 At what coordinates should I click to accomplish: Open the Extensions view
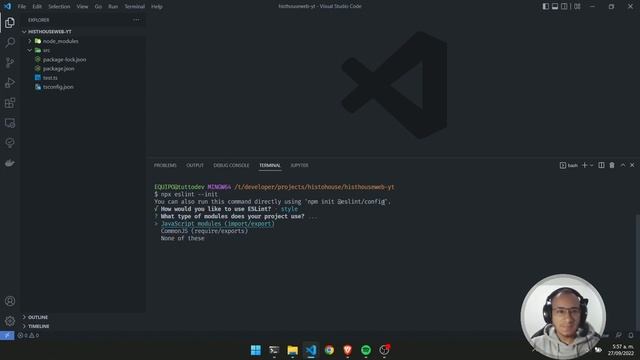[10, 103]
